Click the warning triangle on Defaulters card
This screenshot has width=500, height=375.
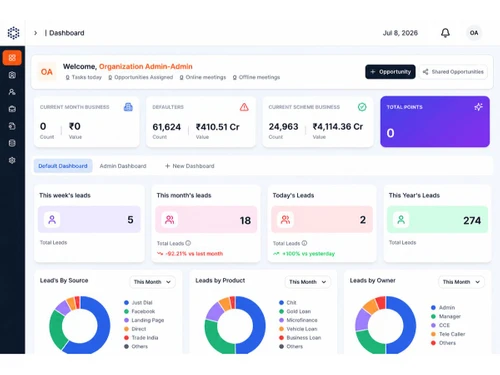coord(244,107)
